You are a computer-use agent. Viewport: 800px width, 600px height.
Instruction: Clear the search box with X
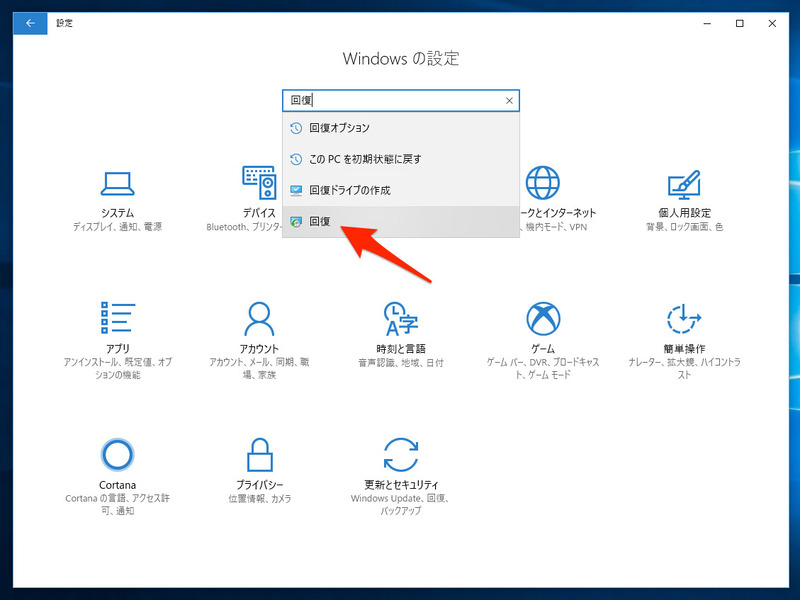pyautogui.click(x=509, y=101)
